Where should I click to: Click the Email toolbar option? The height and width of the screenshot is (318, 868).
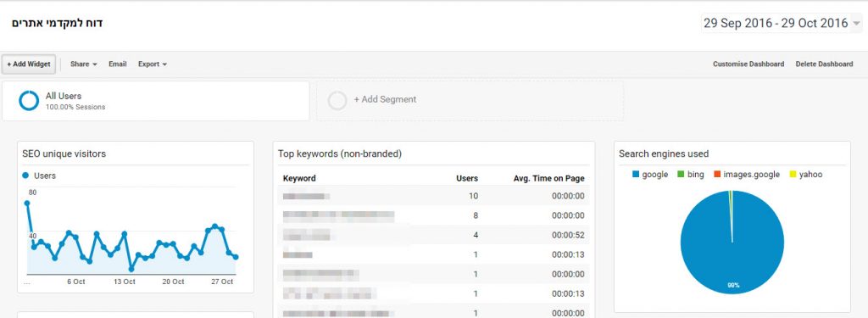117,64
